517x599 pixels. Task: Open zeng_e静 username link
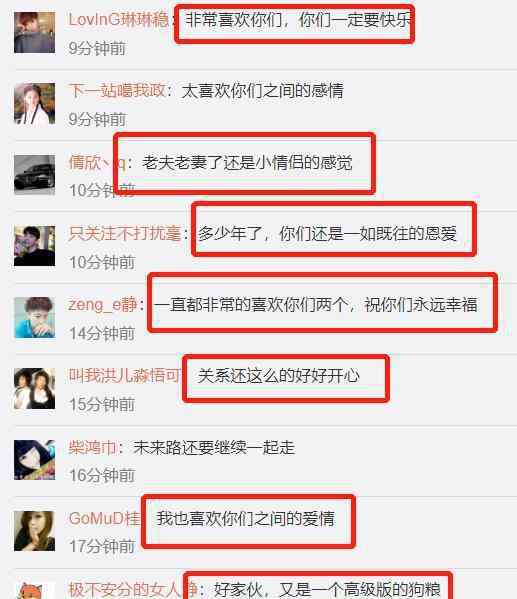tap(103, 304)
